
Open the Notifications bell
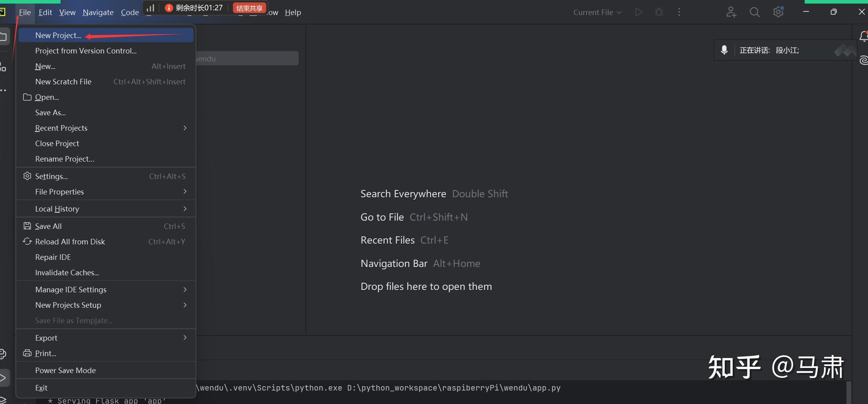864,37
